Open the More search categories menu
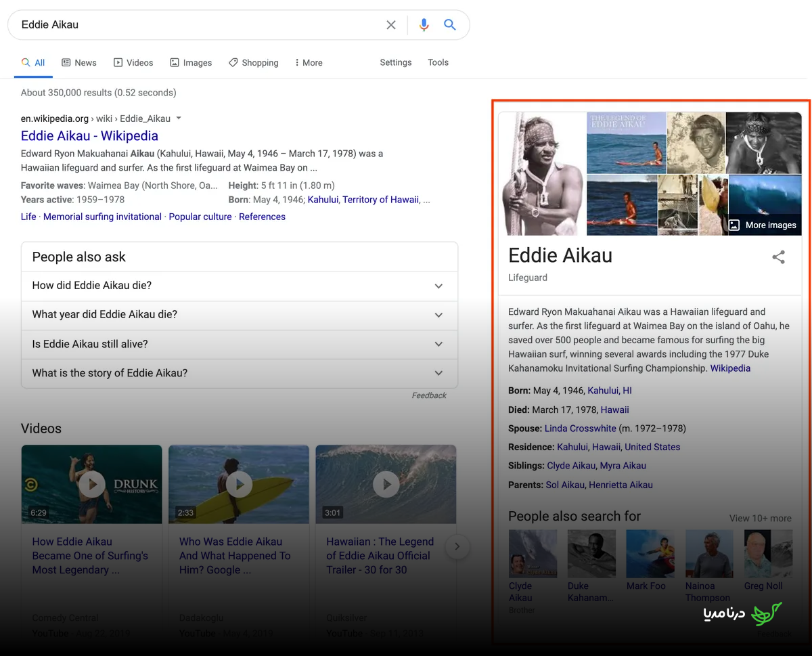 [309, 62]
